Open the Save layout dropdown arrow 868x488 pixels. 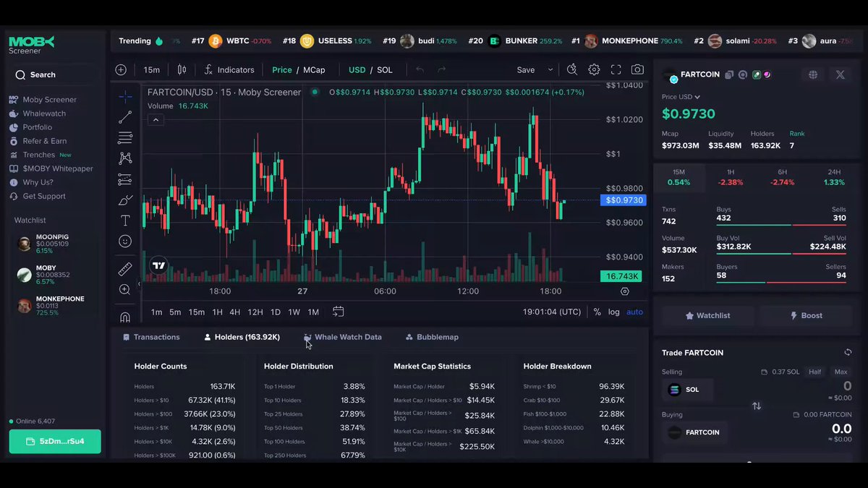(550, 70)
